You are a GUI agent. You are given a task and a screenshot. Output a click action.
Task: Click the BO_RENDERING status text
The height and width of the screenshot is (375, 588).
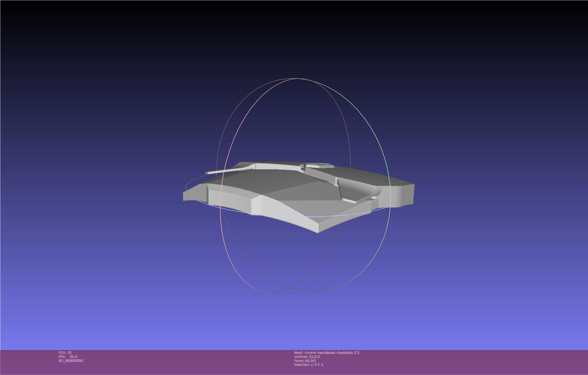(71, 361)
